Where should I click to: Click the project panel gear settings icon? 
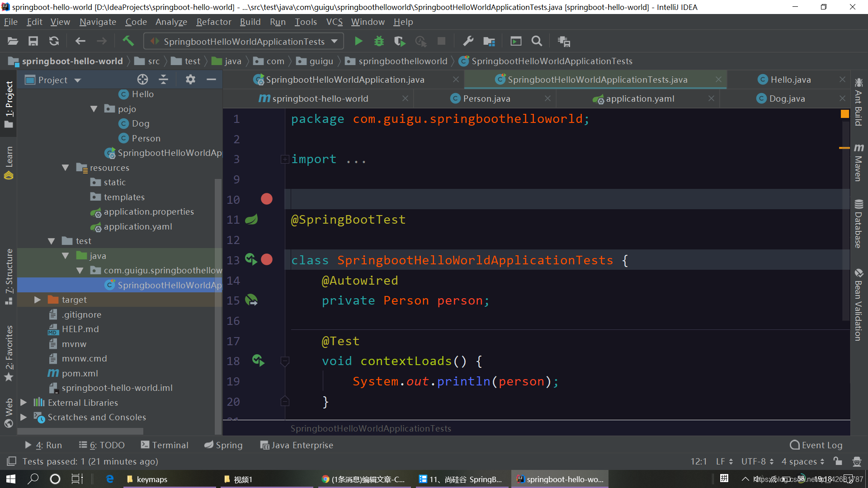[x=190, y=80]
